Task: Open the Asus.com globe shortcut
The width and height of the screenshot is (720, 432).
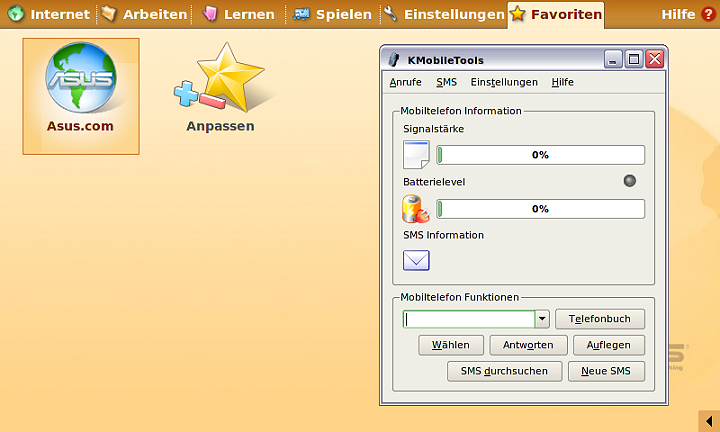Action: click(81, 96)
